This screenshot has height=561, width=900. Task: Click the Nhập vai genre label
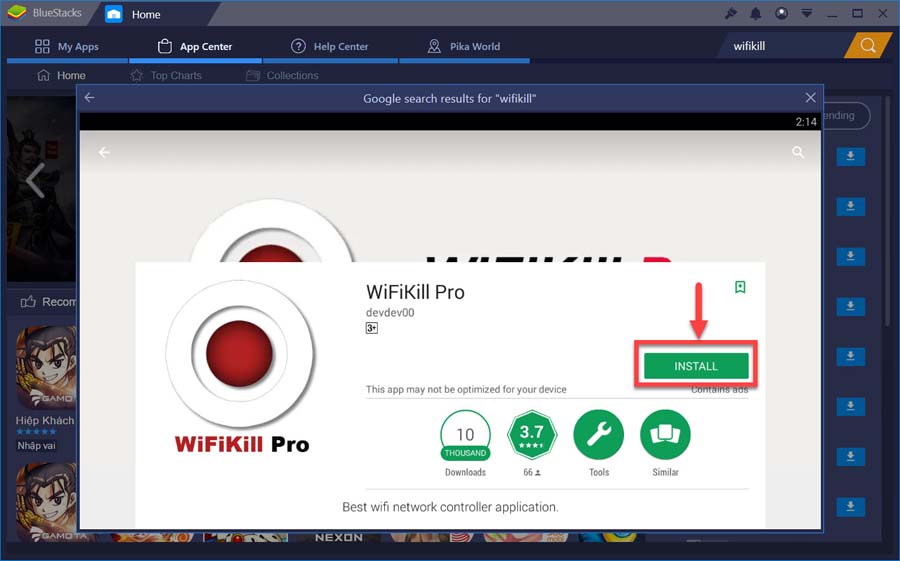(x=36, y=446)
